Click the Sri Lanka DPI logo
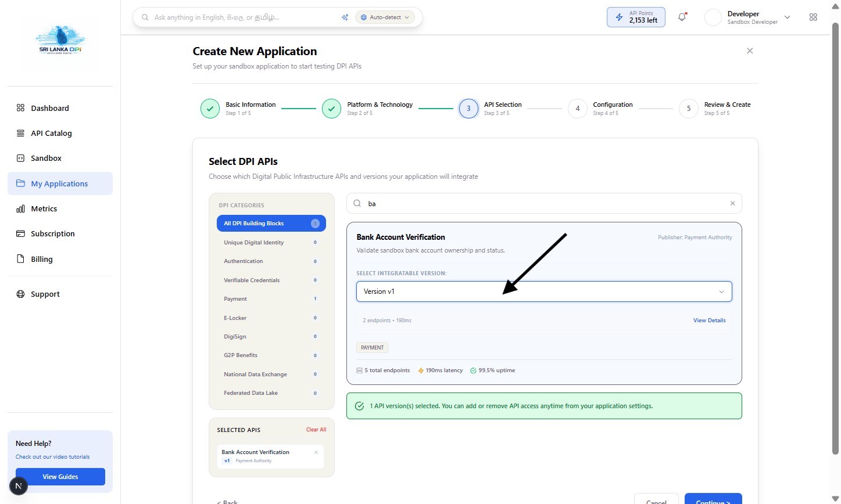Image resolution: width=841 pixels, height=504 pixels. 60,39
